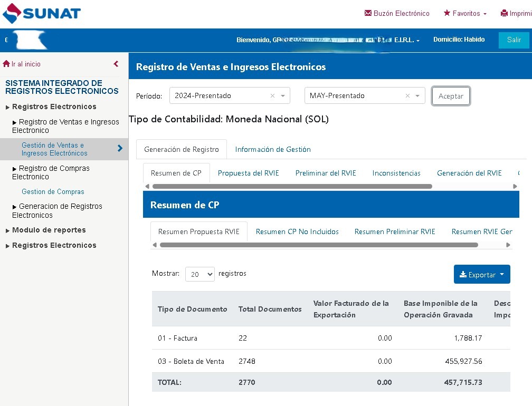532x406 pixels.
Task: Click the home icon Ir al inicio
Action: click(x=22, y=64)
